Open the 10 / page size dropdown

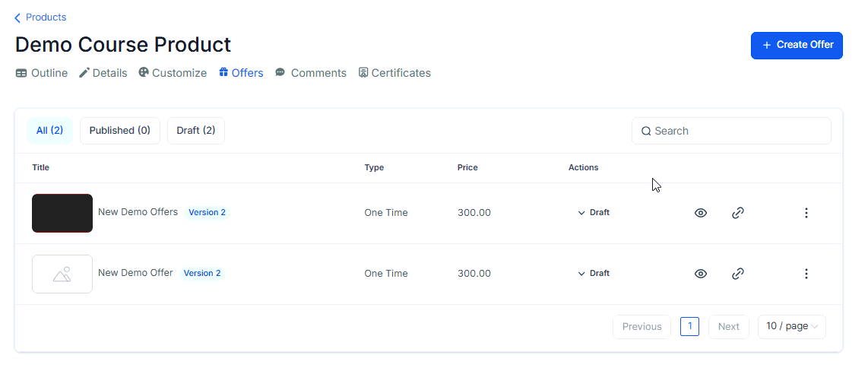[791, 326]
